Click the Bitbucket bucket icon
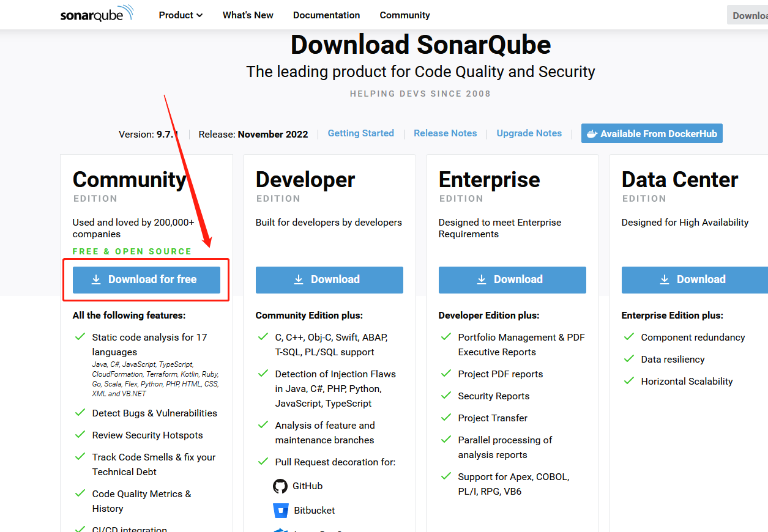 coord(280,511)
